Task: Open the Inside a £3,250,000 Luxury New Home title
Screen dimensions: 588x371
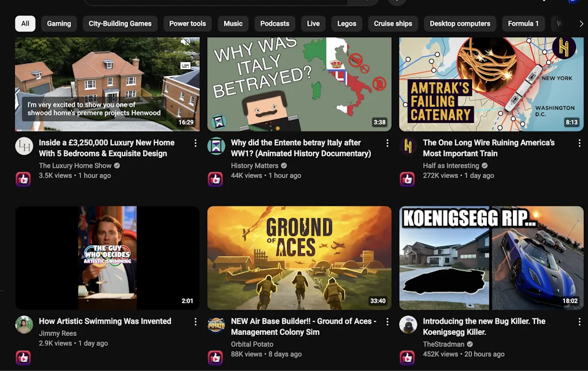Action: (106, 148)
